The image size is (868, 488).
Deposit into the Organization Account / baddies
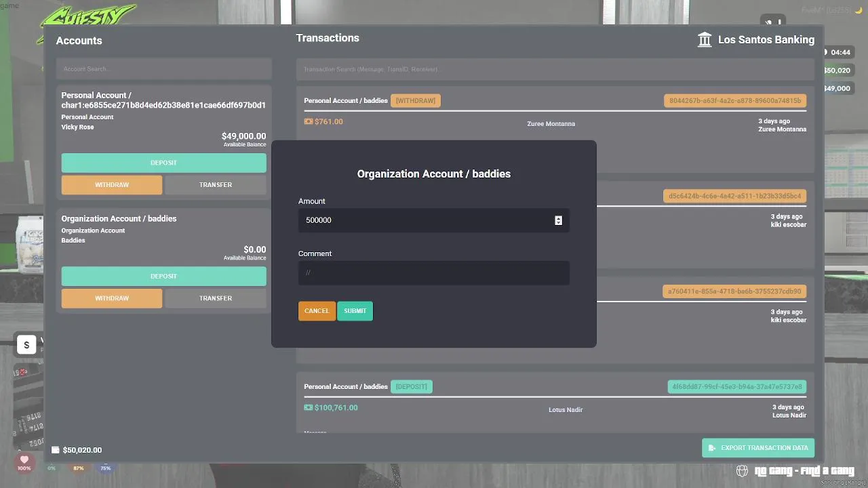coord(163,276)
